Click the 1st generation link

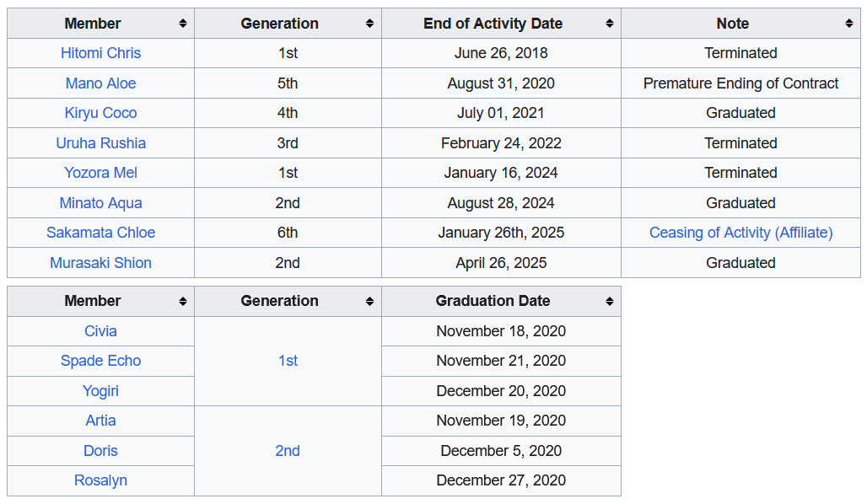288,361
